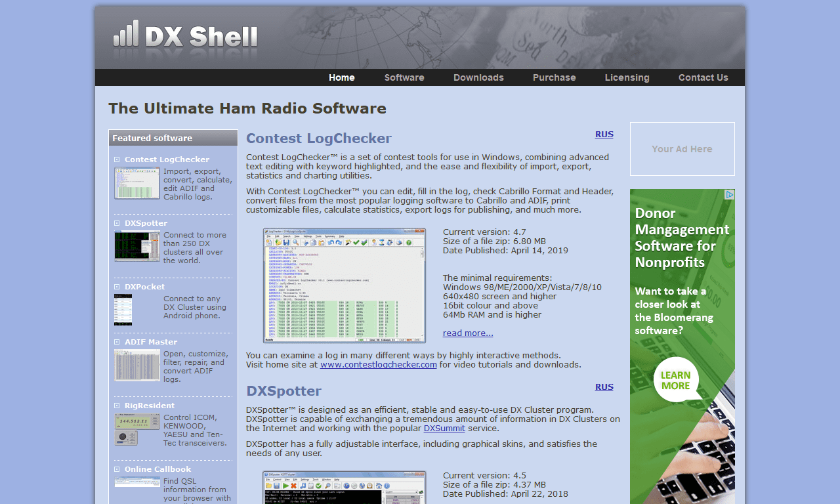Switch DXSpotter section to RUS

(604, 387)
